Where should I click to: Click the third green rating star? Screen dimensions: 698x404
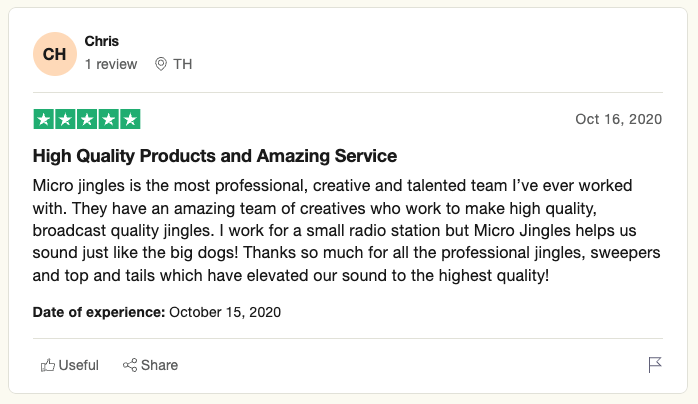pos(87,119)
